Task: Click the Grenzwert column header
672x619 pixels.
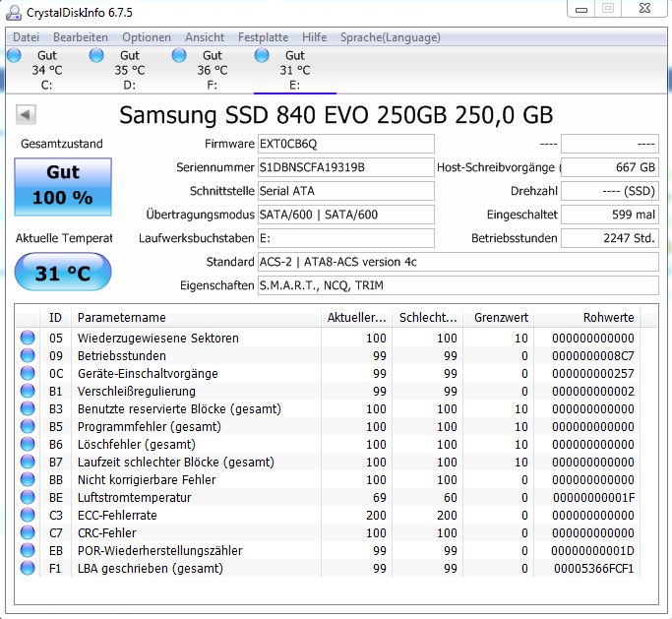Action: [x=499, y=317]
